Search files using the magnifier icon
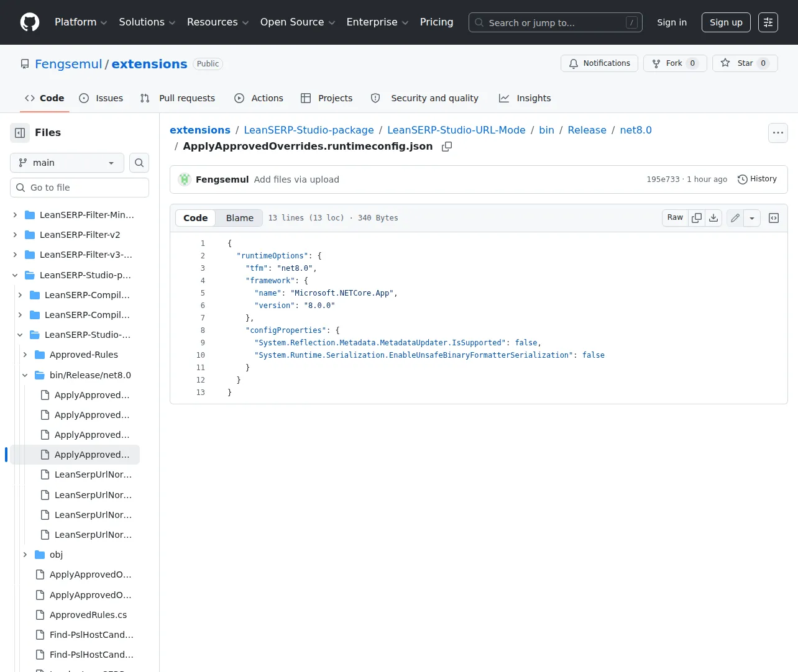This screenshot has height=672, width=798. (x=139, y=163)
